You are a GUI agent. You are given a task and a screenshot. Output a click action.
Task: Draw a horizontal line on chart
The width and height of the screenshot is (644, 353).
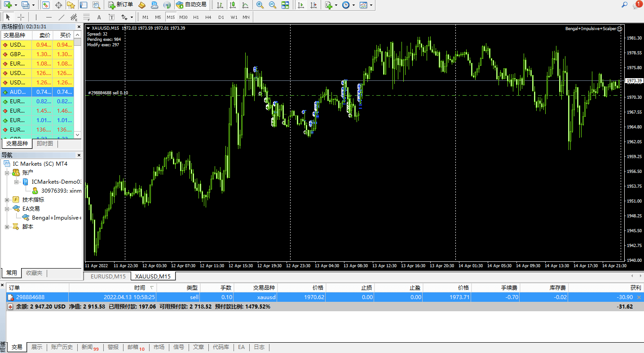(49, 17)
